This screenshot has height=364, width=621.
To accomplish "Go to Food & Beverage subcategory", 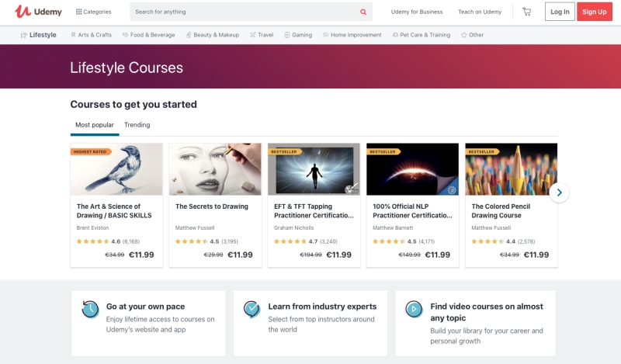I will tap(148, 35).
